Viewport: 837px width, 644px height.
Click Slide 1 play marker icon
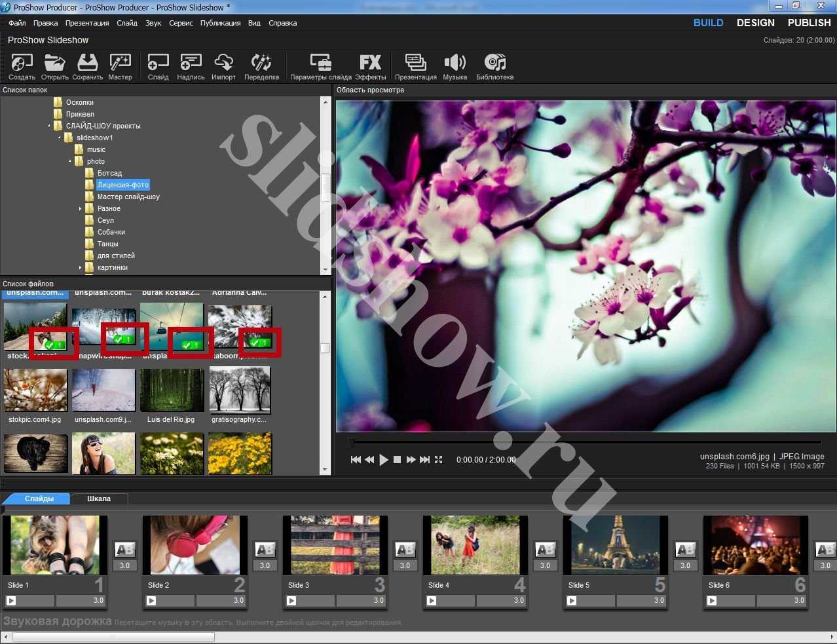pyautogui.click(x=11, y=601)
